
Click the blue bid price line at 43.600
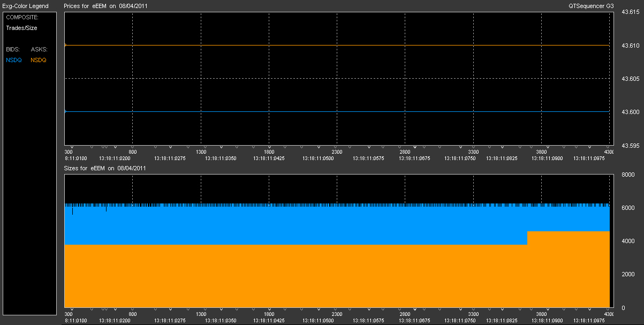(337, 111)
